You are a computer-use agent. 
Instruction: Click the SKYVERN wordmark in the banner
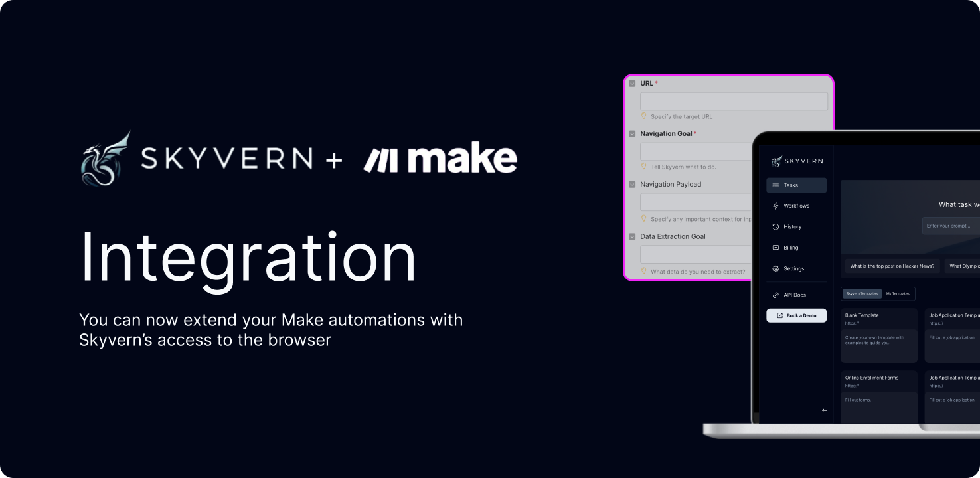226,159
